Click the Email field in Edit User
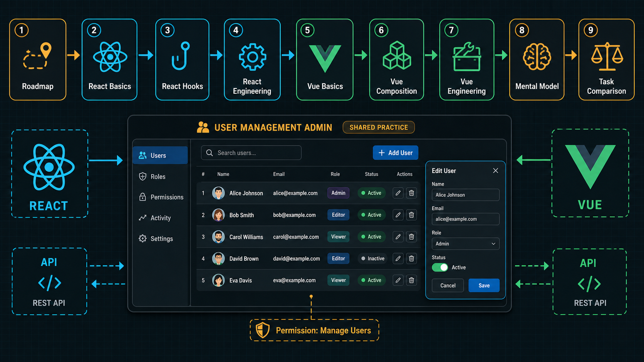644x362 pixels. 465,219
